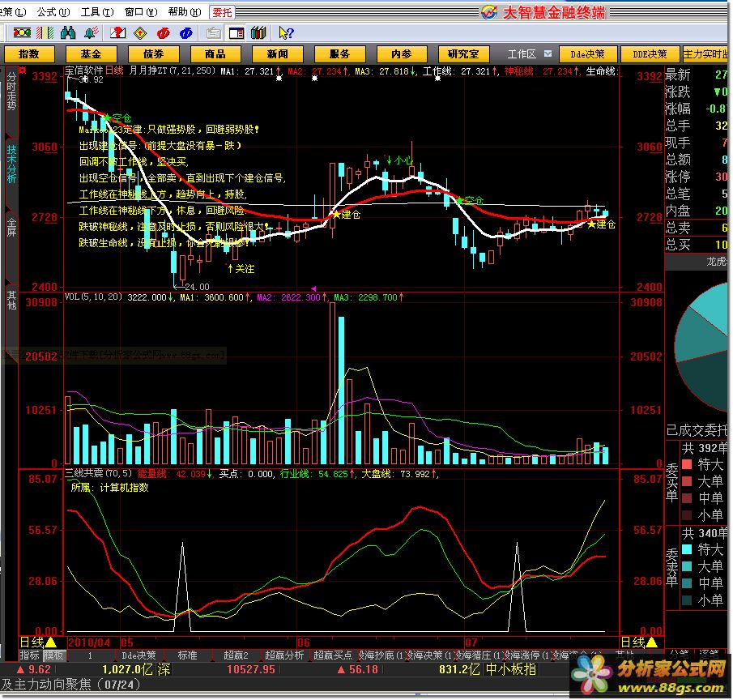Switch to the 全屏 side tab
The height and width of the screenshot is (700, 733).
point(11,227)
